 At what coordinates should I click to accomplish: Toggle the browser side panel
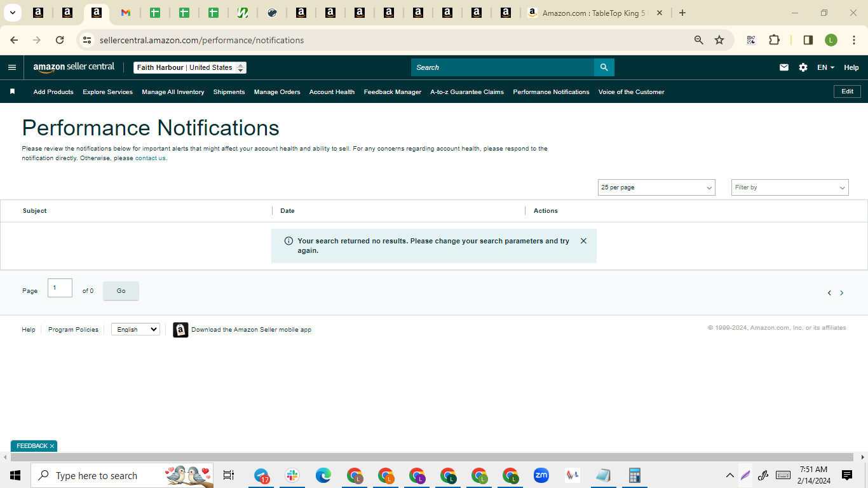tap(808, 40)
